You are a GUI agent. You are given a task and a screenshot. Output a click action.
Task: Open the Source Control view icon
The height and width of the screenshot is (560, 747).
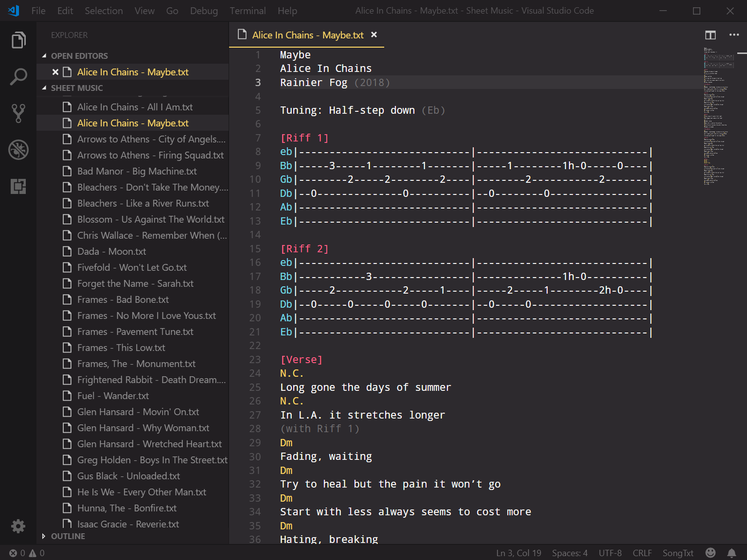point(18,113)
